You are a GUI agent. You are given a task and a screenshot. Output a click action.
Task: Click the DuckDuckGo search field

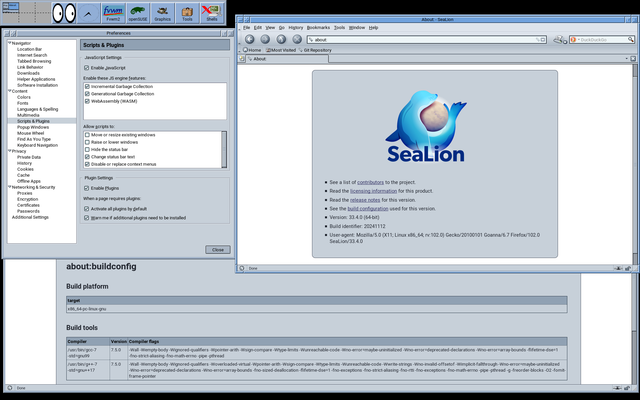point(604,40)
